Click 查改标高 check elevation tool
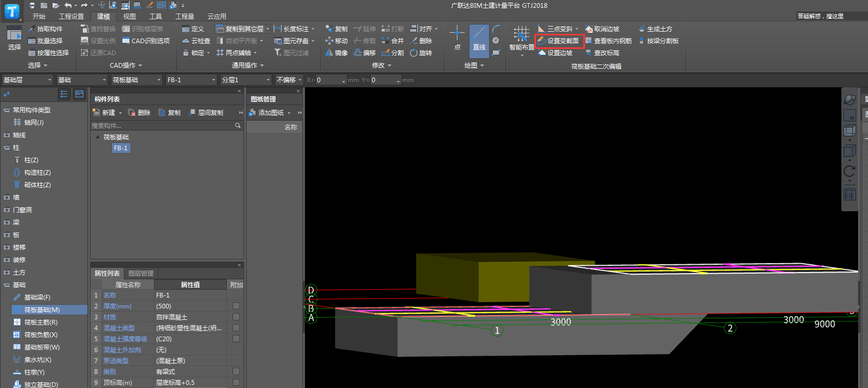868x388 pixels. (602, 53)
